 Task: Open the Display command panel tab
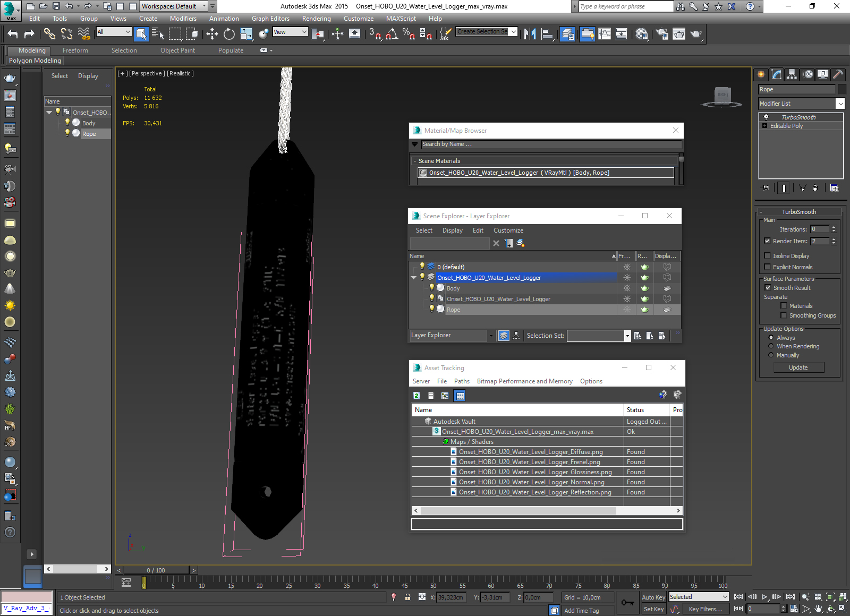coord(823,74)
